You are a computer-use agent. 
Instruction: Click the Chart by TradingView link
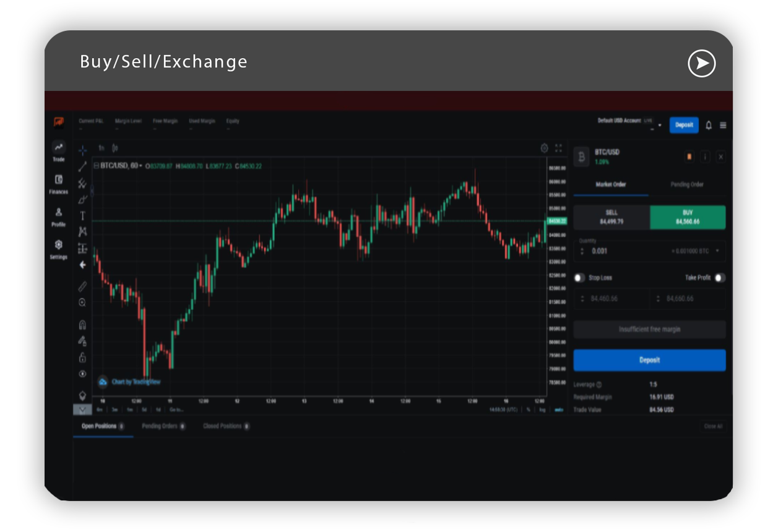point(130,382)
